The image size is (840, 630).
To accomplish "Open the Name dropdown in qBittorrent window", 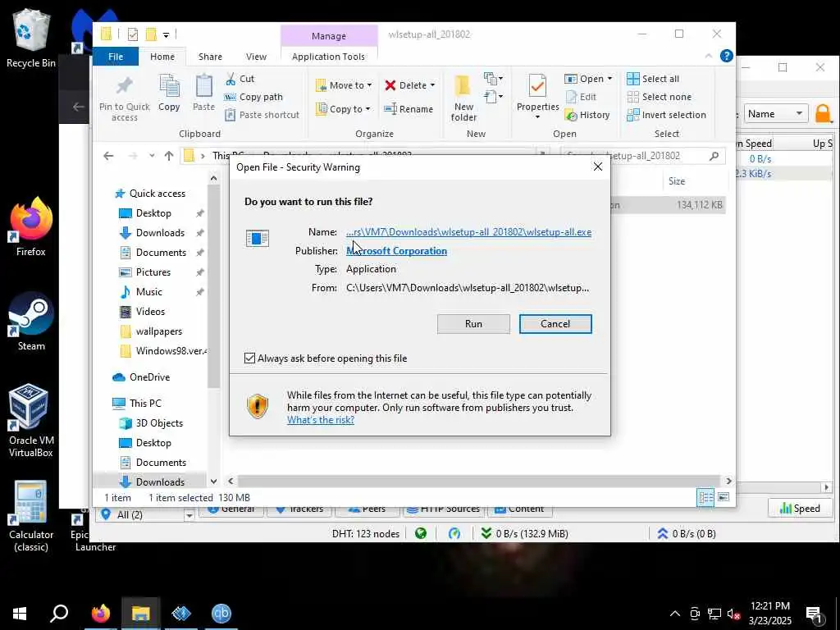I will 775,113.
